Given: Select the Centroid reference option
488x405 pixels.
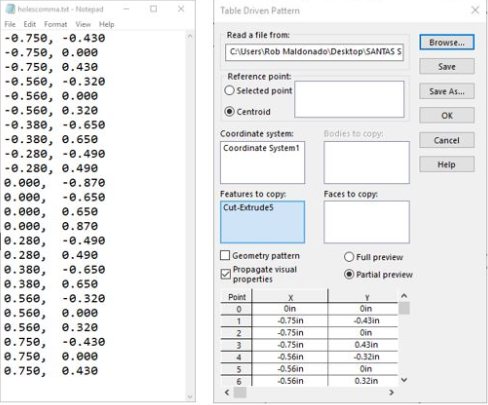Looking at the screenshot, I should pyautogui.click(x=229, y=111).
